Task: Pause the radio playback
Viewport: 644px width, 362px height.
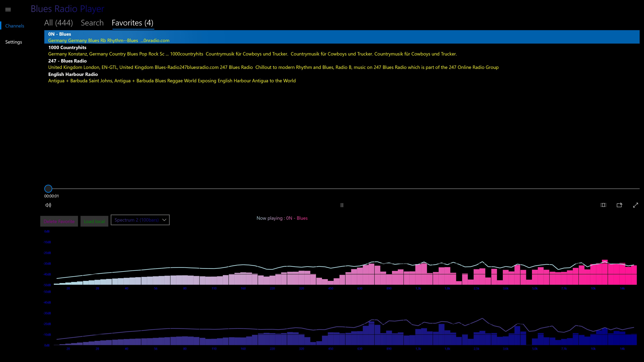Action: point(342,205)
